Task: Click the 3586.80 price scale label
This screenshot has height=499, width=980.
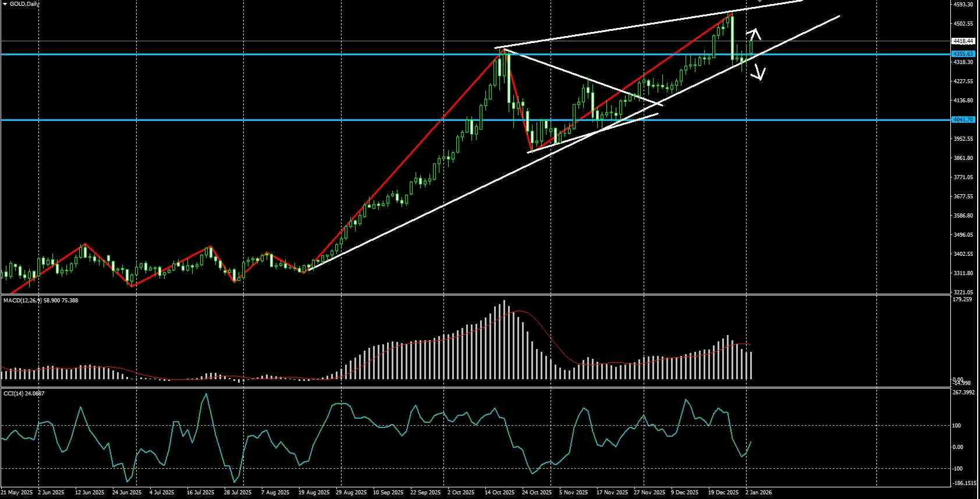Action: click(x=963, y=216)
